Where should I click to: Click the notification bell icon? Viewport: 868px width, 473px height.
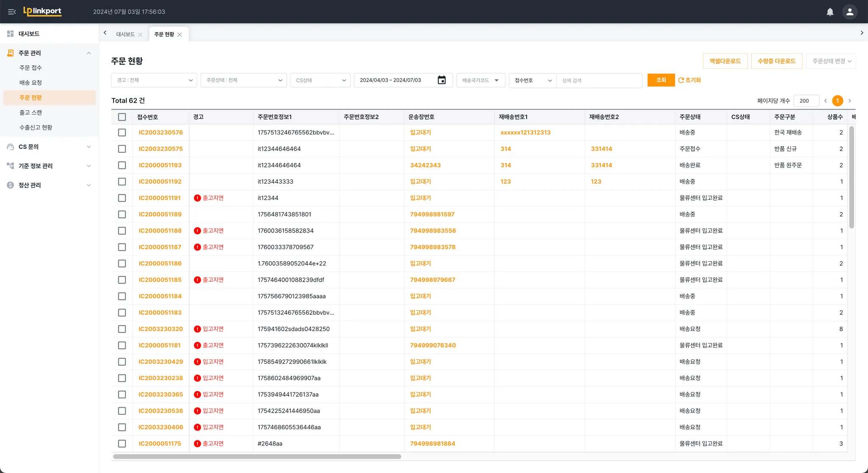coord(830,12)
